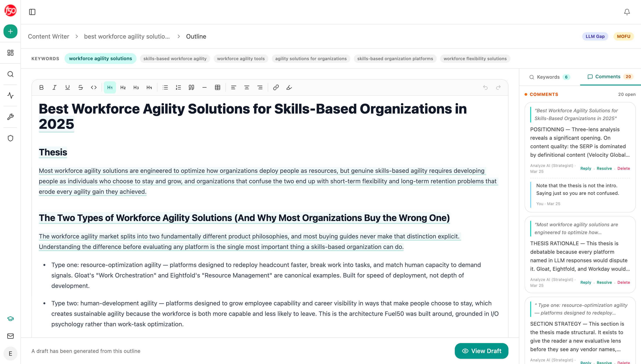Screen dimensions: 641x364
Task: Select keyword workforce flexibility solutions
Action: pyautogui.click(x=475, y=58)
